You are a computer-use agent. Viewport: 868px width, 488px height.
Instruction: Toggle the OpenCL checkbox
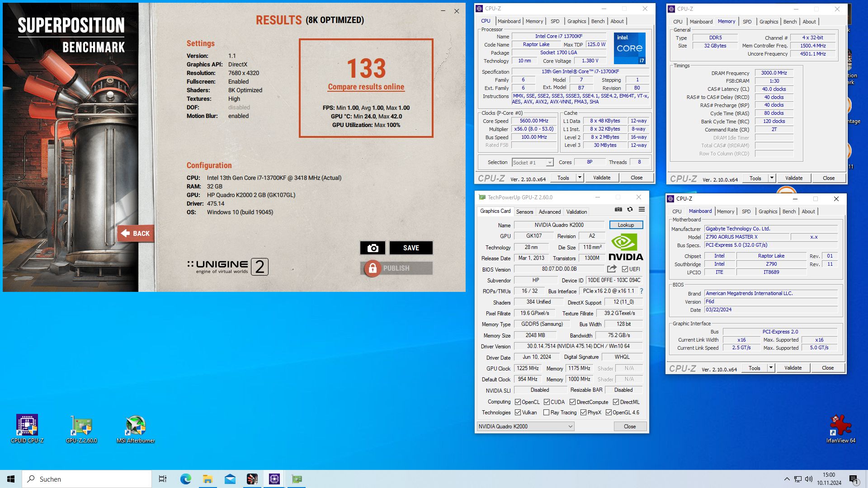click(518, 402)
